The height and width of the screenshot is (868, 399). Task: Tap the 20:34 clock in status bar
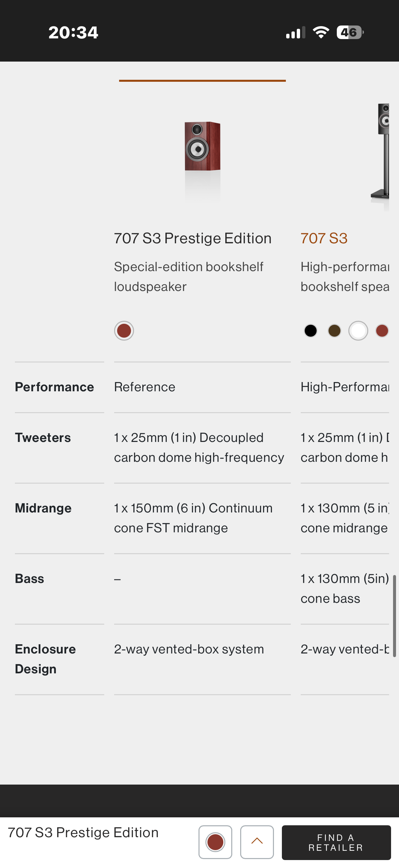point(73,33)
